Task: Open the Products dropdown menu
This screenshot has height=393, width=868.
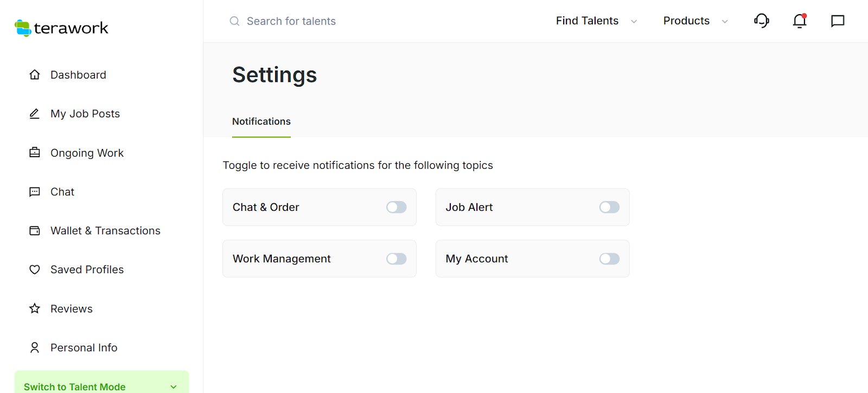Action: tap(695, 21)
